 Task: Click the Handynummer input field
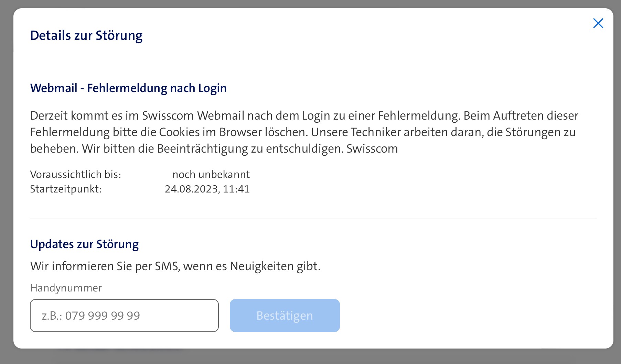(124, 316)
